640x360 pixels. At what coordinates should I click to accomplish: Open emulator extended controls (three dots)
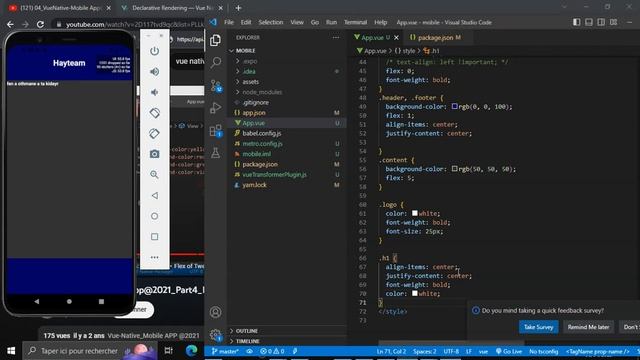coord(154,258)
